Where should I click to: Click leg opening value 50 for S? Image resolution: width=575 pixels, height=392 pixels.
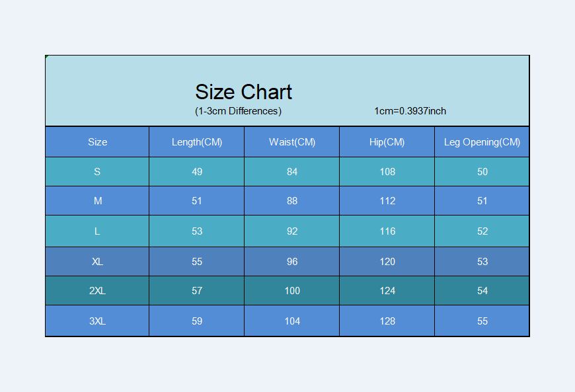[482, 172]
